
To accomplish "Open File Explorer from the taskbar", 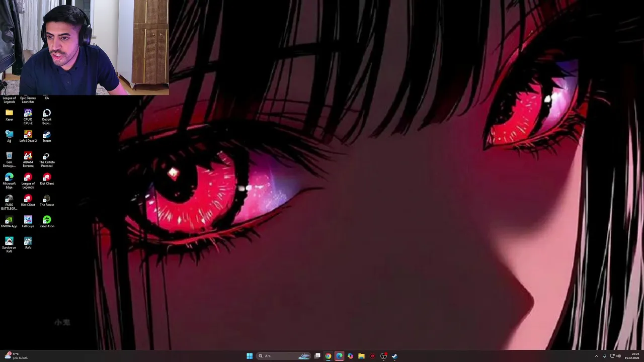I will (361, 356).
